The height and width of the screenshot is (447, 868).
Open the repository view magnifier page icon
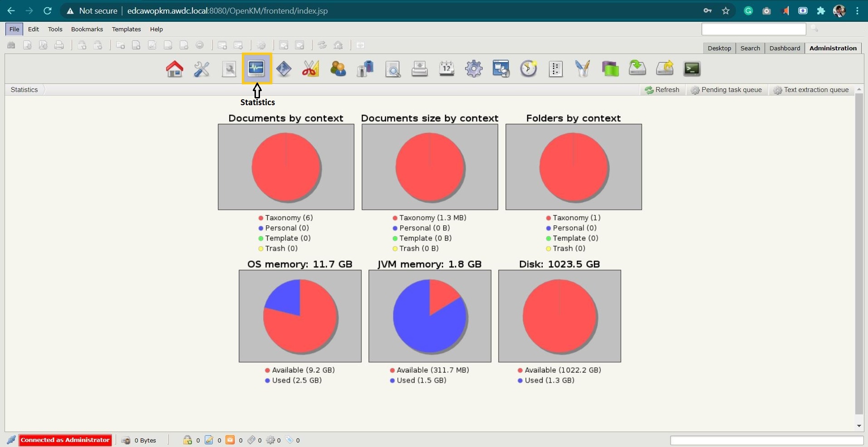click(x=229, y=69)
